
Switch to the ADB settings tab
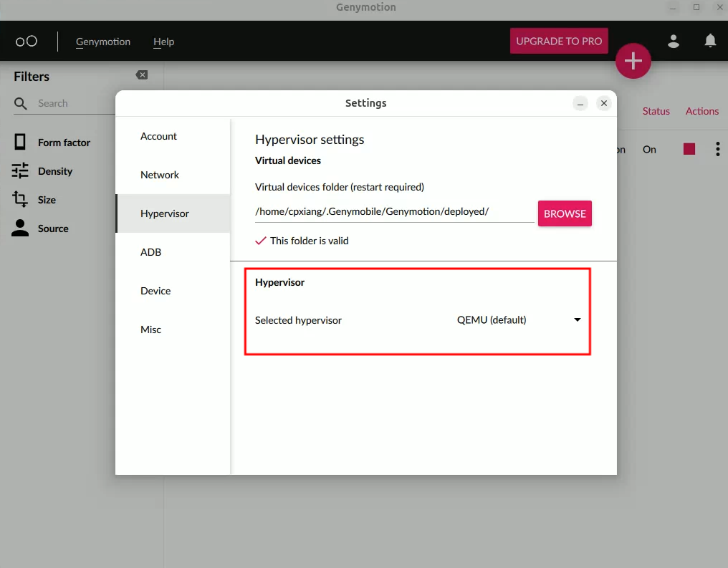[150, 252]
